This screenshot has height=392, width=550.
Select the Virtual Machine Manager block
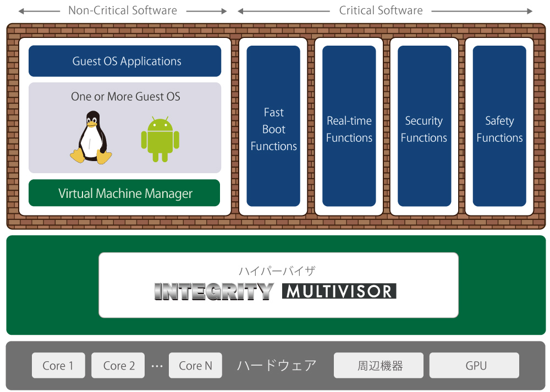click(x=124, y=193)
